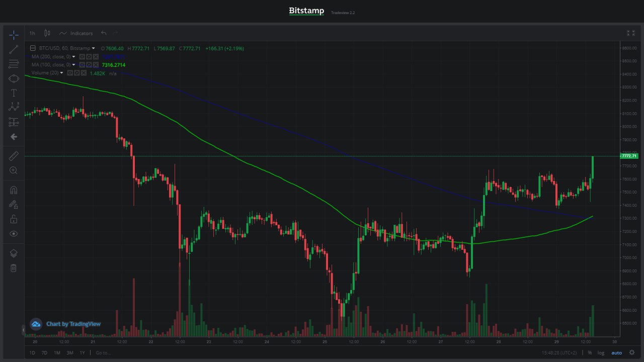The width and height of the screenshot is (644, 362).
Task: Toggle Stay in Drawing Mode pencil-lock
Action: tap(14, 205)
